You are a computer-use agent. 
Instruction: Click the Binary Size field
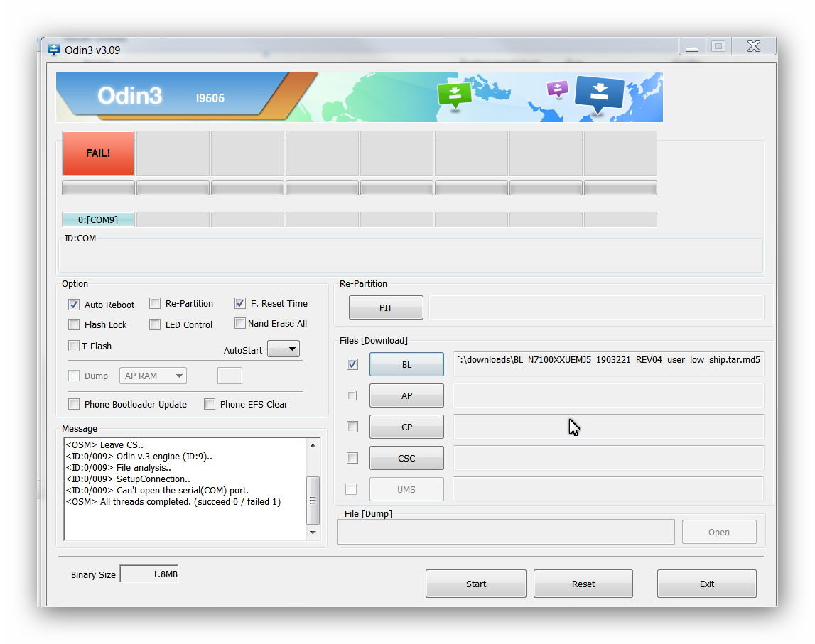[x=149, y=574]
